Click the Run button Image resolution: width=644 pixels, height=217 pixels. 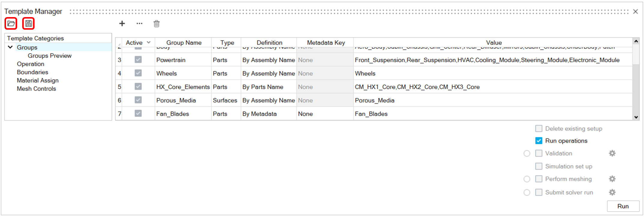tap(623, 206)
